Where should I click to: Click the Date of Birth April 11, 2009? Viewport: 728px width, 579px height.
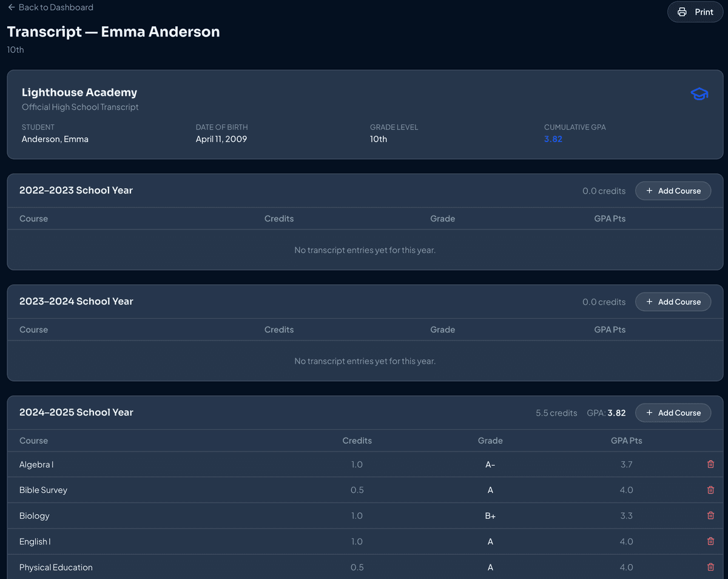[x=221, y=139]
